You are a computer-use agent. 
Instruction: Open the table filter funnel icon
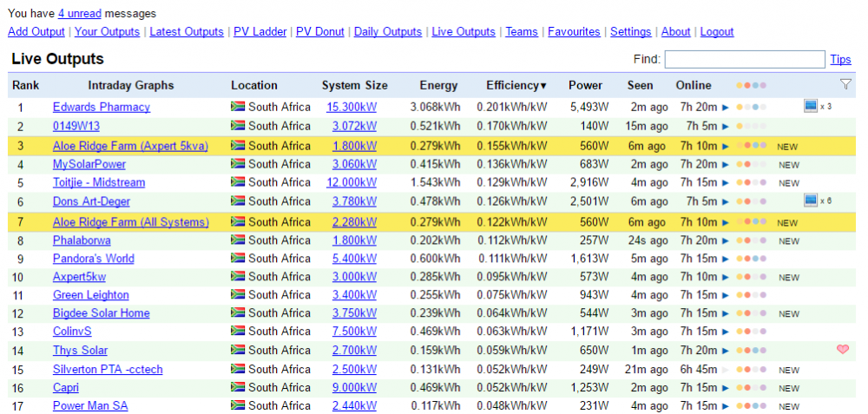pos(845,84)
